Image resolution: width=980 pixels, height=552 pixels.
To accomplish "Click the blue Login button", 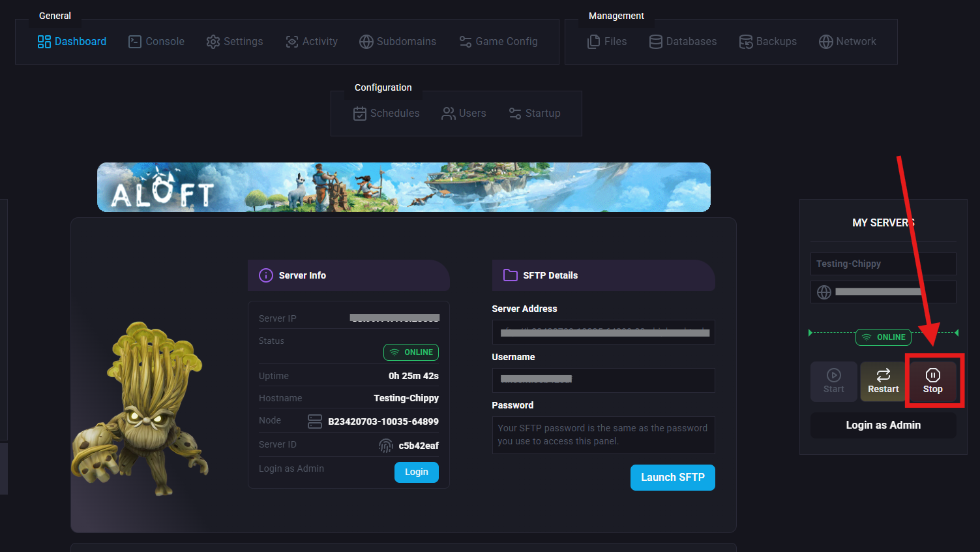I will (417, 472).
